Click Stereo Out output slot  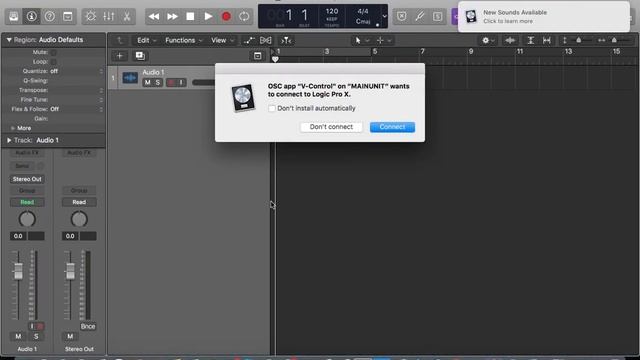click(x=27, y=179)
